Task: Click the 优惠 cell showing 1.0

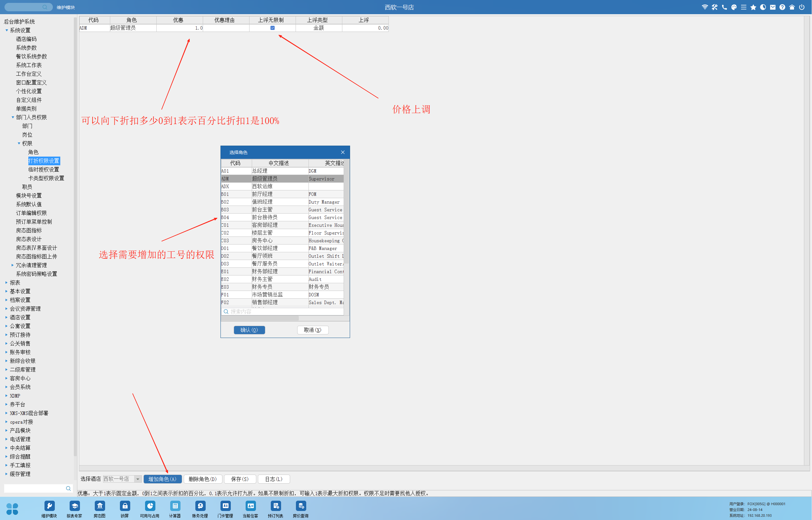Action: click(x=180, y=28)
